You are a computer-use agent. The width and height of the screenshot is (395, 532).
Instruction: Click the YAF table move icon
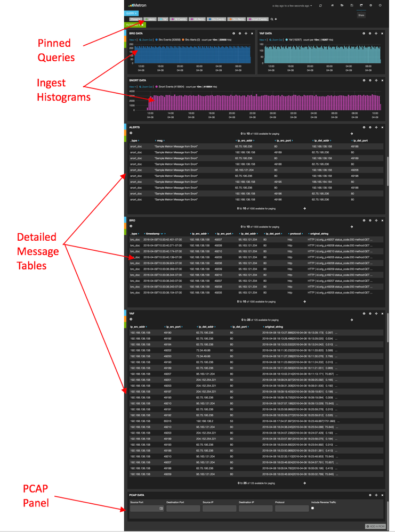(x=376, y=314)
